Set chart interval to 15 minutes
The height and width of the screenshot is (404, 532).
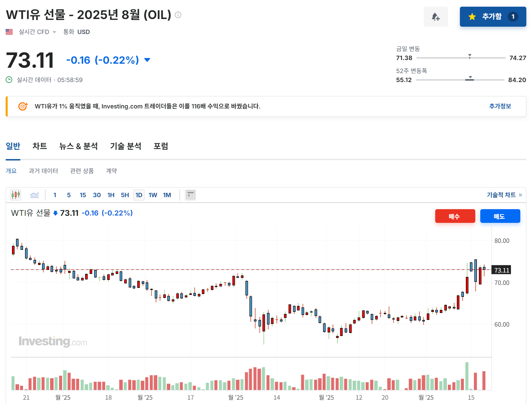coord(83,195)
